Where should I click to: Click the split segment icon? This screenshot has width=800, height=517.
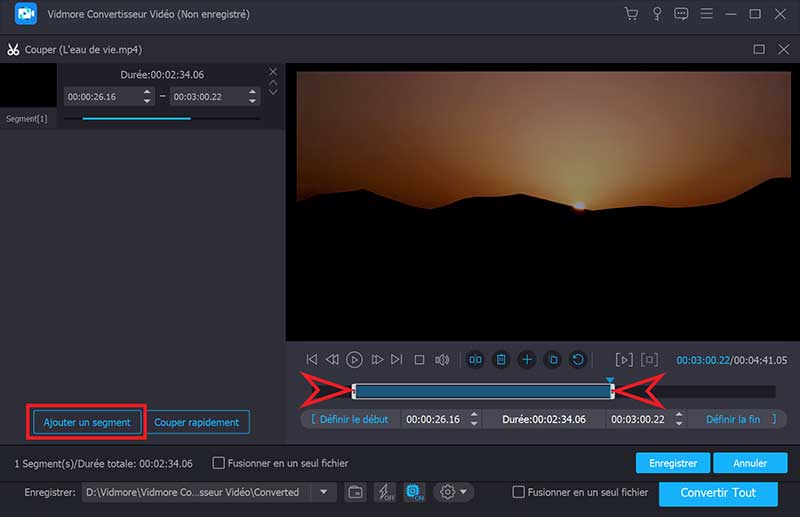click(x=476, y=359)
